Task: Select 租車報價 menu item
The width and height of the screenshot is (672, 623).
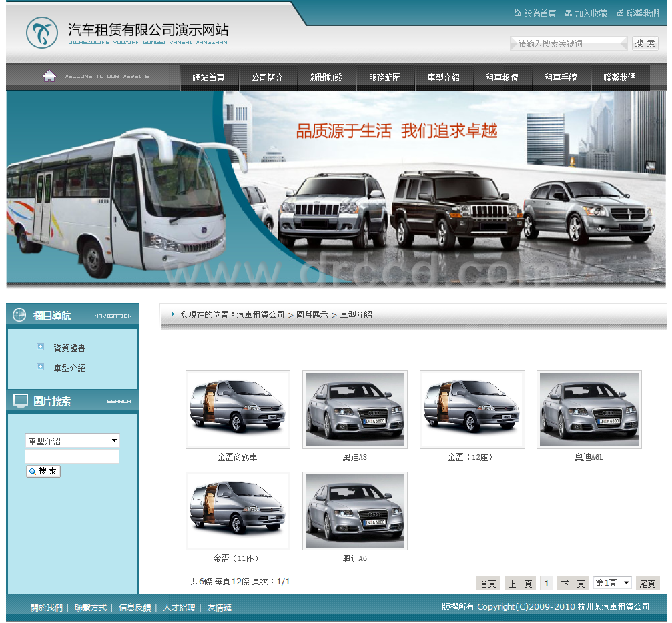Action: (502, 77)
